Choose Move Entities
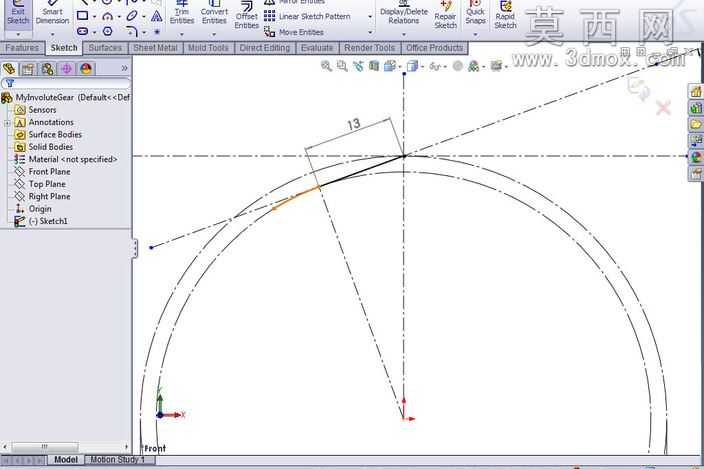Image resolution: width=704 pixels, height=469 pixels. (294, 32)
